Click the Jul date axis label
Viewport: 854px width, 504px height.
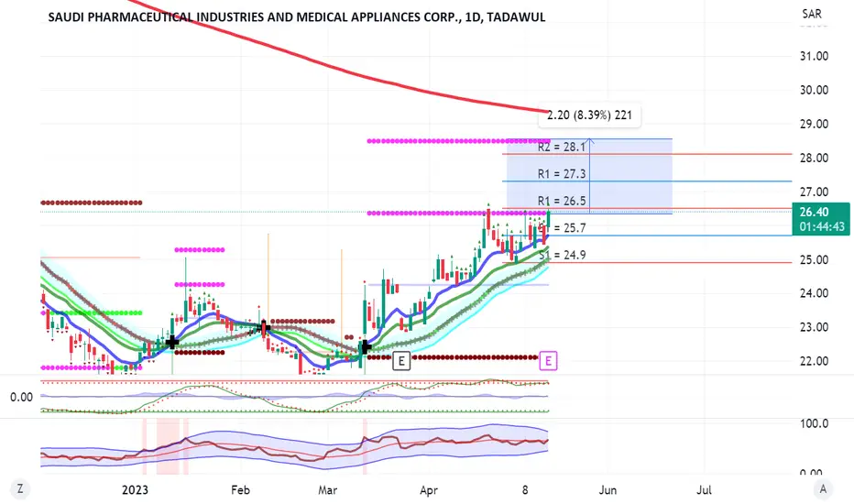click(x=704, y=490)
